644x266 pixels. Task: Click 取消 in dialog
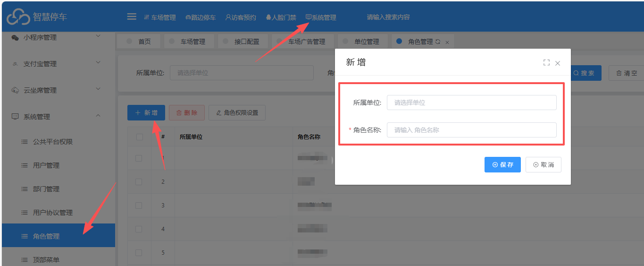coord(544,164)
